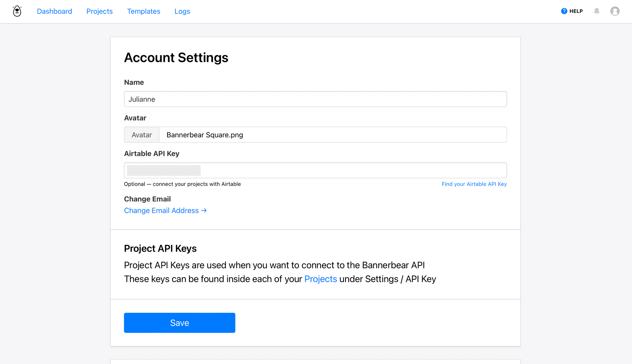Click the HELP label in header

(576, 11)
